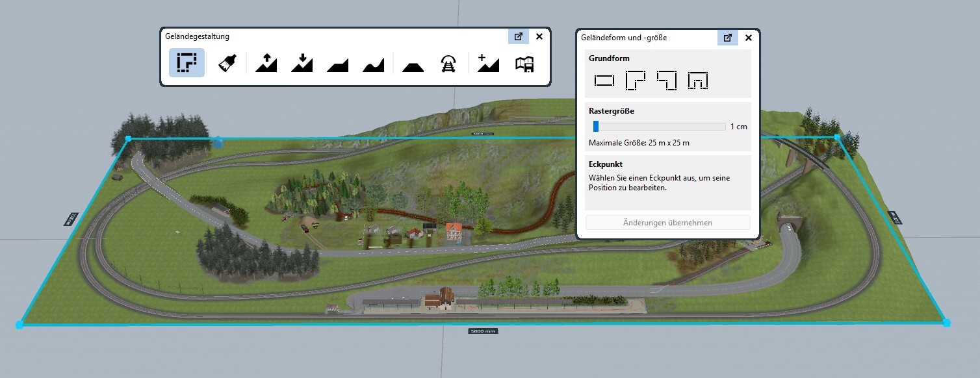This screenshot has width=980, height=378.
Task: Select the smooth wavy terrain tool
Action: point(374,64)
